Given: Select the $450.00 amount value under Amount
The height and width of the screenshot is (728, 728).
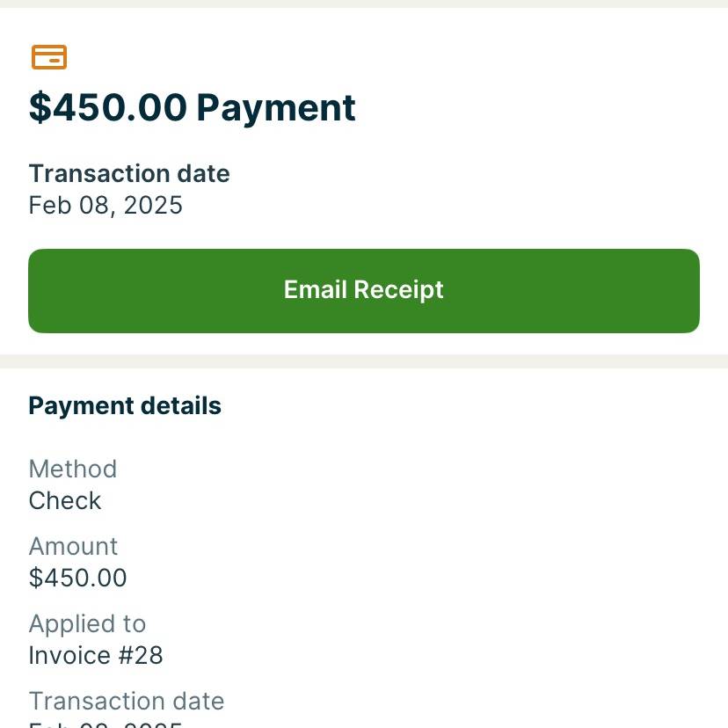Looking at the screenshot, I should click(78, 578).
